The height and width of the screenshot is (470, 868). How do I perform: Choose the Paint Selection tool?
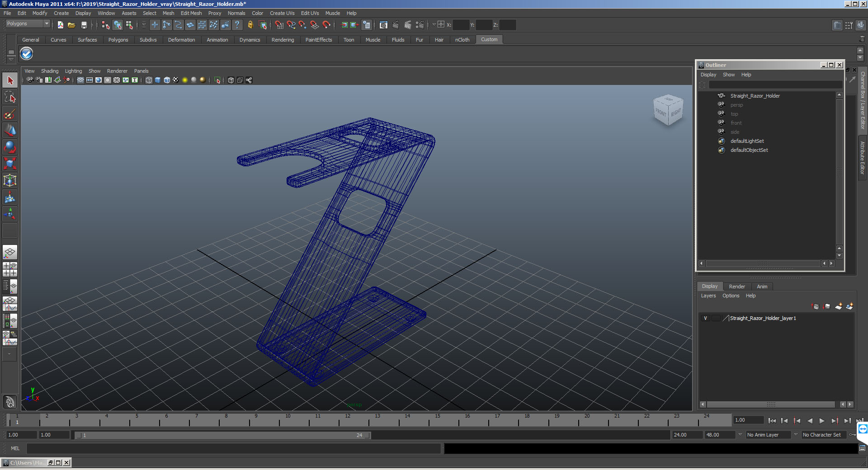pos(10,113)
